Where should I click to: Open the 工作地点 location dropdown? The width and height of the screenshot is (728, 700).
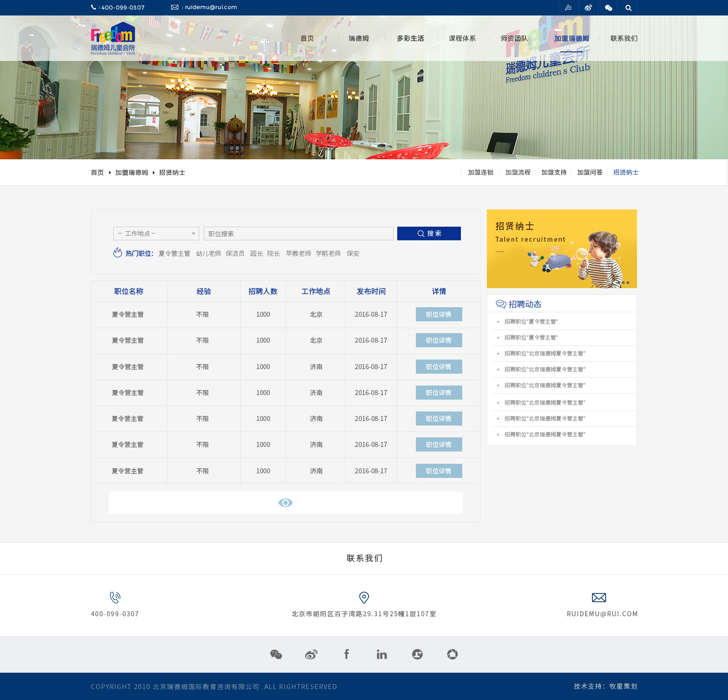(x=156, y=233)
